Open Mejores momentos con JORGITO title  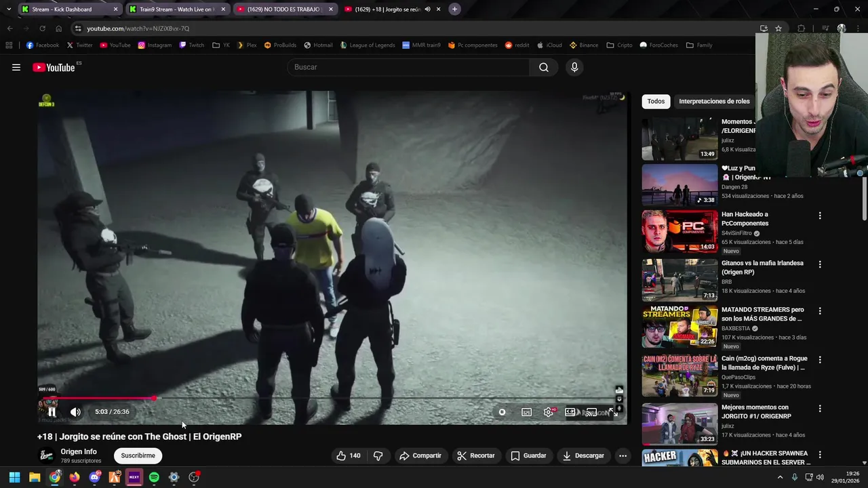coord(756,412)
